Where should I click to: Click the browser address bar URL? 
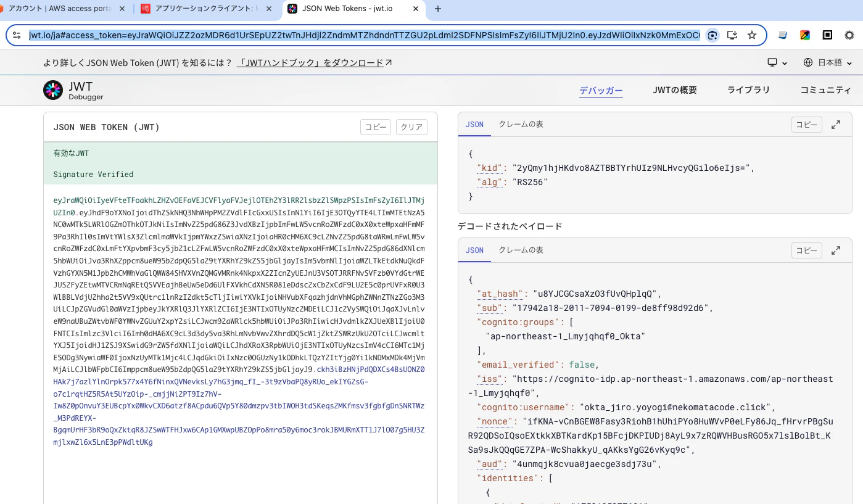(364, 35)
